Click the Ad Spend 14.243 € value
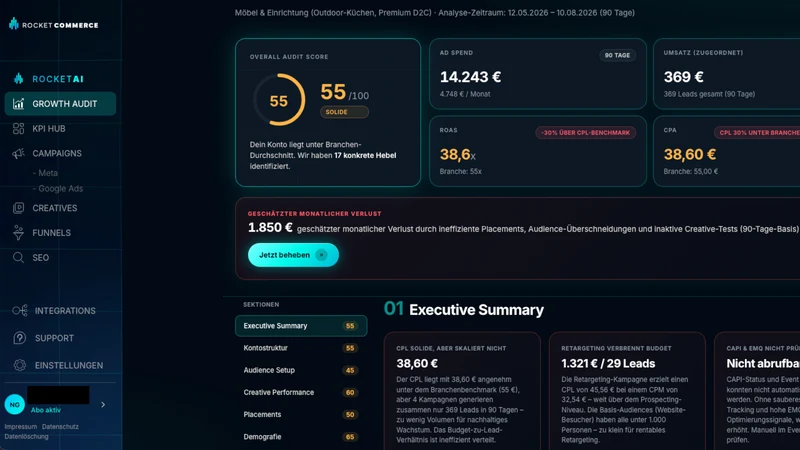Viewport: 800px width, 450px height. click(x=470, y=77)
